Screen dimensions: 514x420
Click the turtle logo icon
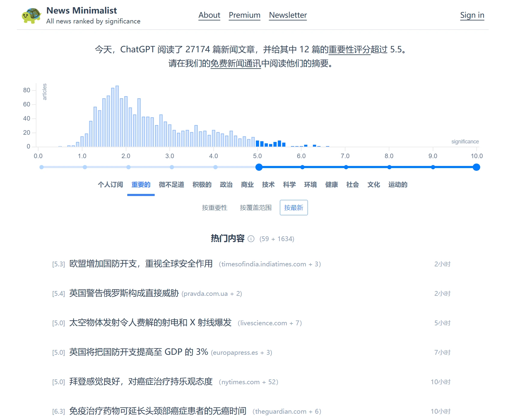pyautogui.click(x=31, y=16)
